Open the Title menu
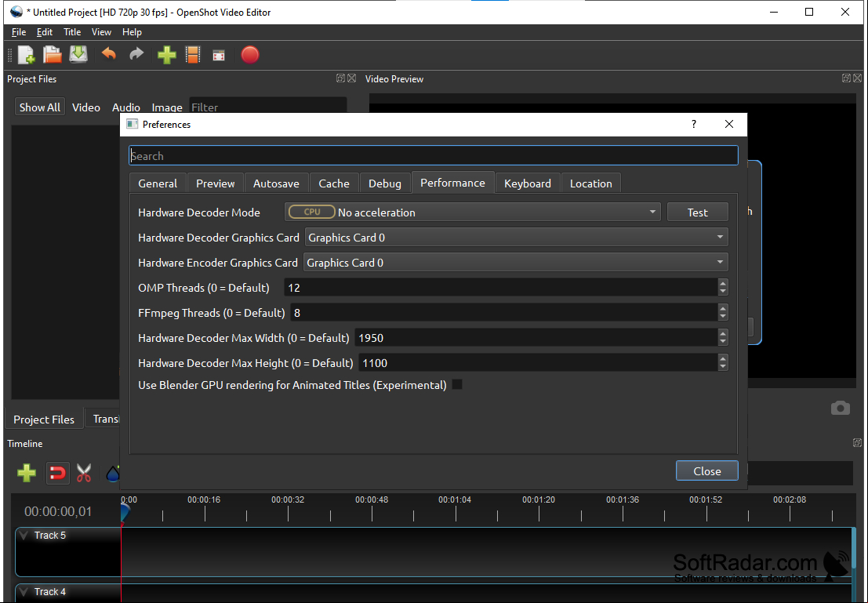 72,32
